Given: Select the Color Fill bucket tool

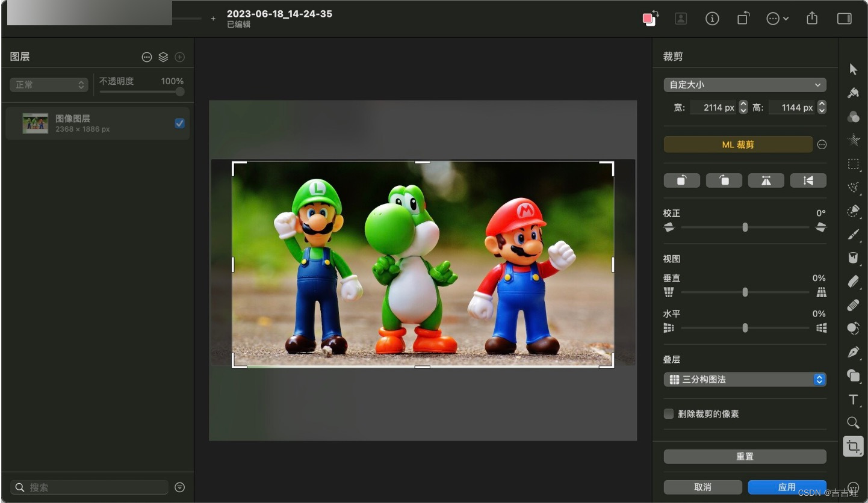Looking at the screenshot, I should [853, 258].
